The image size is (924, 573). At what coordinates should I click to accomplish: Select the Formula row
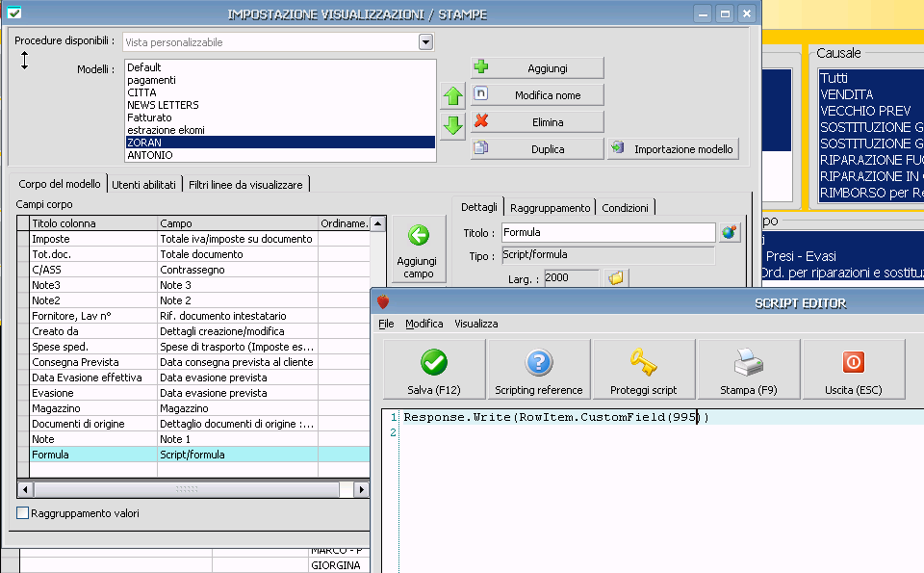pyautogui.click(x=200, y=455)
